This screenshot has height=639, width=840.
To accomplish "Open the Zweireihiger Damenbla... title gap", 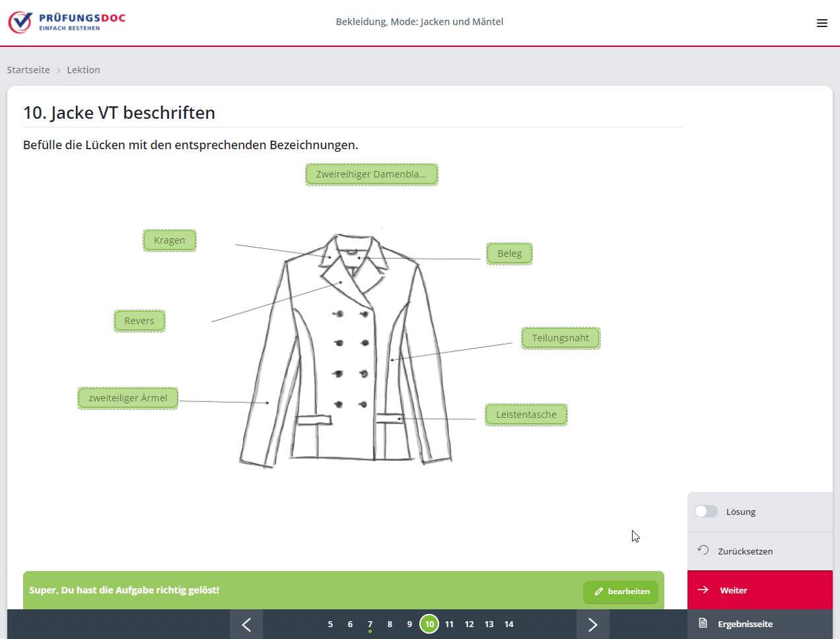I will click(x=371, y=175).
